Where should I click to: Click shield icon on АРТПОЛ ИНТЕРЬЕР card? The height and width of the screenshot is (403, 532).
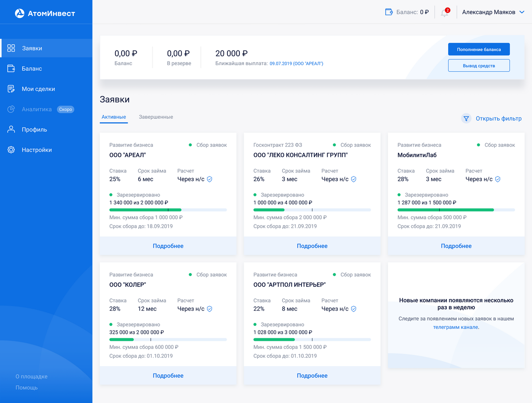point(354,309)
